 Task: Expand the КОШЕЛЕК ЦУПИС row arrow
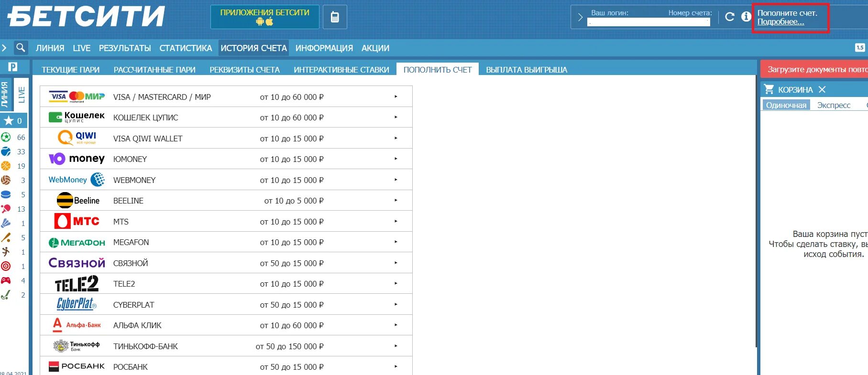click(x=396, y=117)
